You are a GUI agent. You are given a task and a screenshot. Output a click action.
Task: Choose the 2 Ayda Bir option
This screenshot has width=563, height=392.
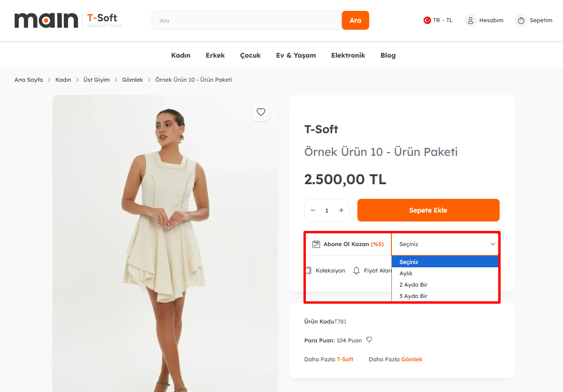click(413, 285)
